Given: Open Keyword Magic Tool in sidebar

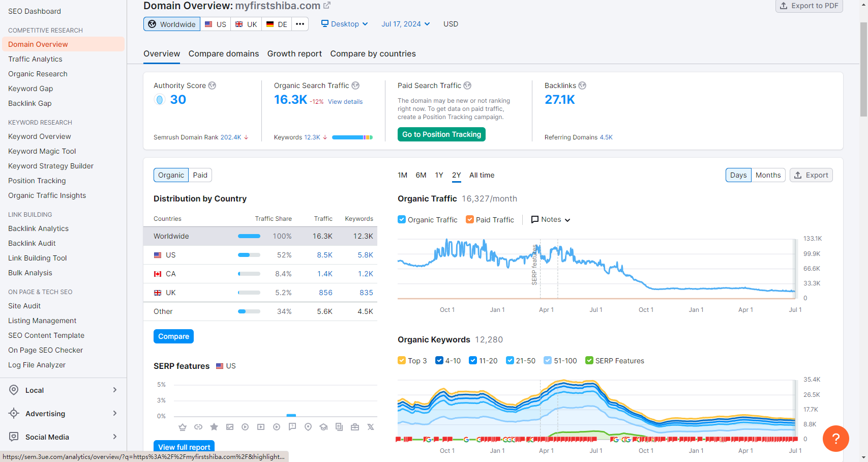Looking at the screenshot, I should [42, 151].
